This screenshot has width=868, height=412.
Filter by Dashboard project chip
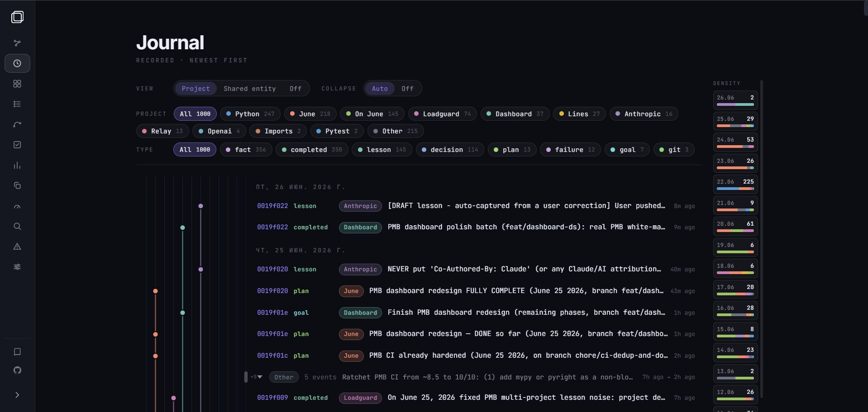pos(515,114)
